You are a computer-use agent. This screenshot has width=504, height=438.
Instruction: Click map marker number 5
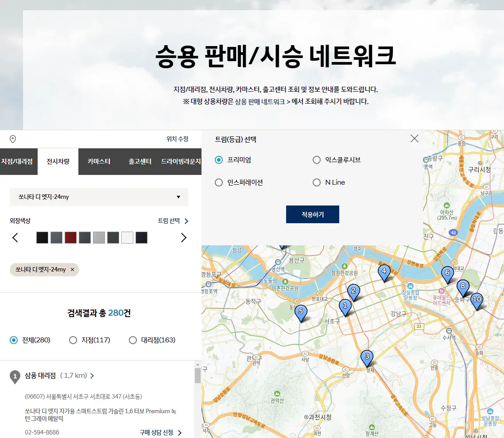[301, 313]
